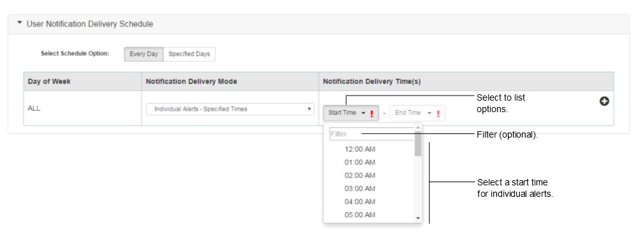
Task: Open the End Time dropdown
Action: point(417,113)
